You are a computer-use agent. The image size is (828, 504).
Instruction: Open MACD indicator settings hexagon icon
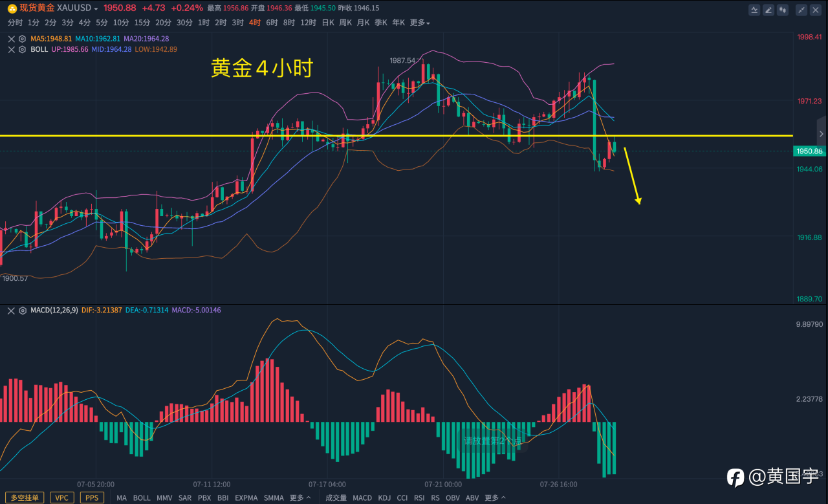[22, 311]
